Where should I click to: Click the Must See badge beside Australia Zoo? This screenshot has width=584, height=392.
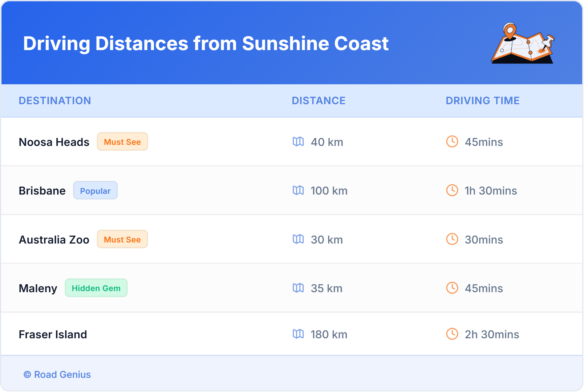tap(122, 239)
